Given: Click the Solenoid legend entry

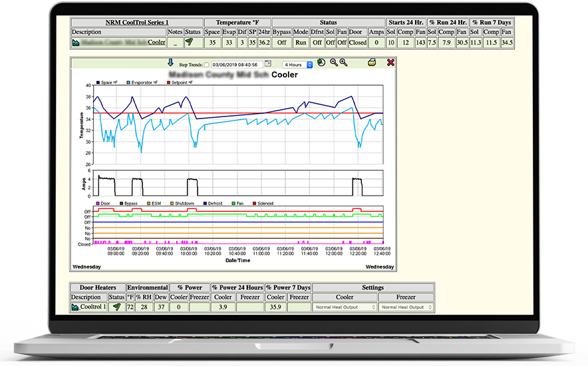Looking at the screenshot, I should click(263, 203).
